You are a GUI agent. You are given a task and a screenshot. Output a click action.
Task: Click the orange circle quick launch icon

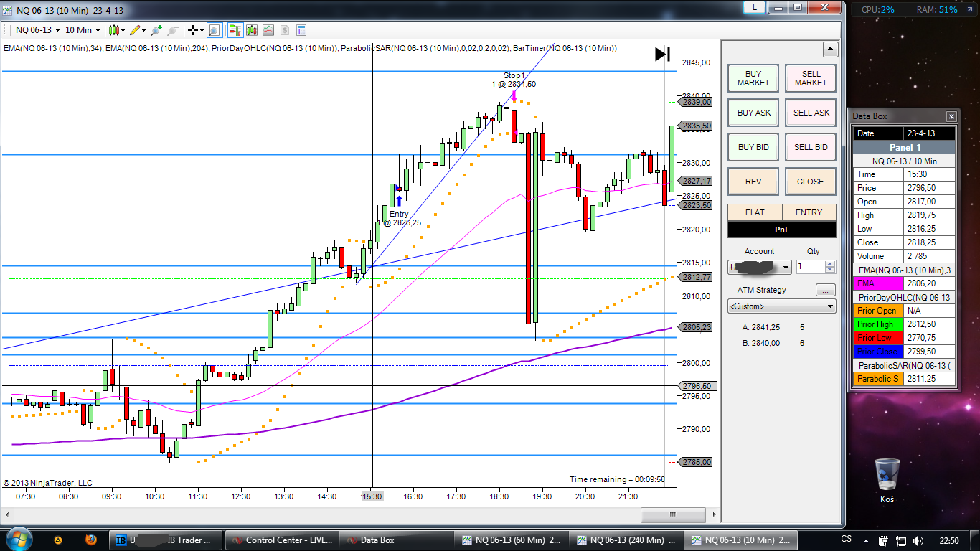click(x=58, y=540)
